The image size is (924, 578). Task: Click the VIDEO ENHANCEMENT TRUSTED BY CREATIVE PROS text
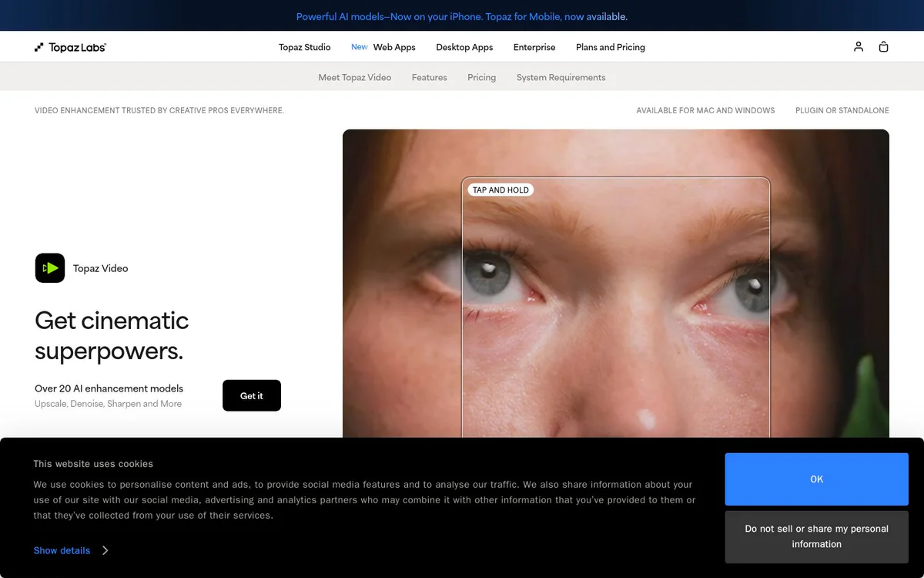coord(159,110)
